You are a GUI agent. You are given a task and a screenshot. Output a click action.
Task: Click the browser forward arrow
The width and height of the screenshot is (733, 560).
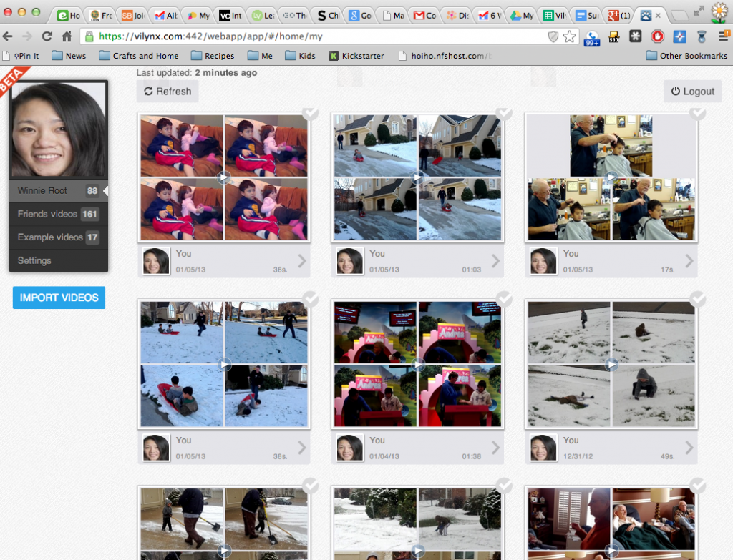tap(27, 36)
